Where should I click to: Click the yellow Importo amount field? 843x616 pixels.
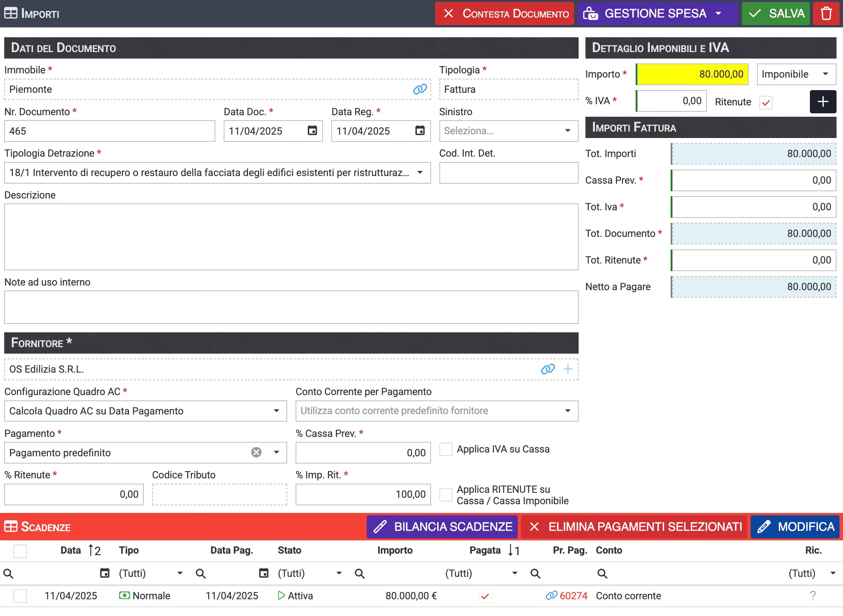(692, 74)
